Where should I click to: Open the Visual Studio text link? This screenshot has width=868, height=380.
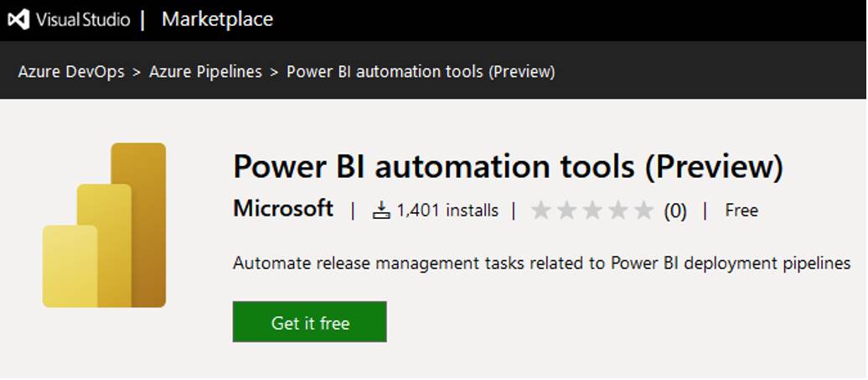point(83,20)
